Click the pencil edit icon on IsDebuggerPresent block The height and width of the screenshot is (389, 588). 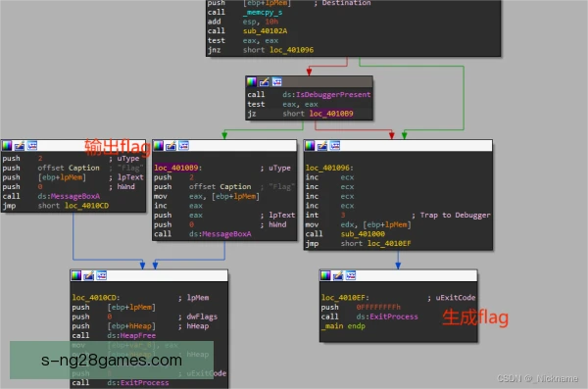coord(264,81)
